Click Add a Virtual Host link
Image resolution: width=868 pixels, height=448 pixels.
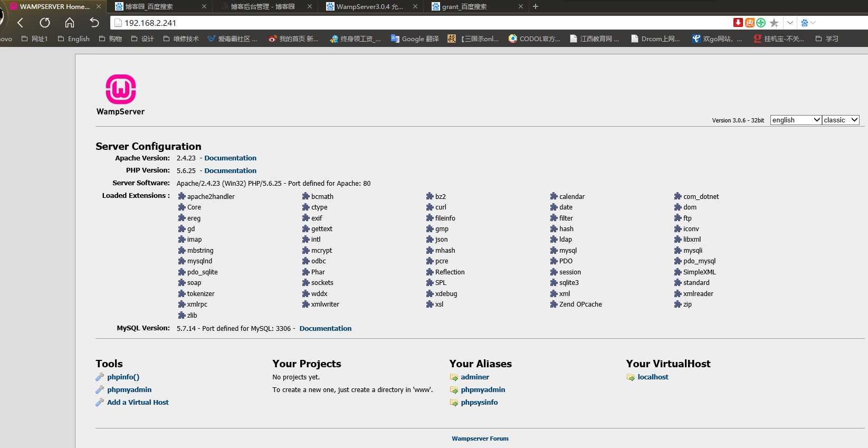(138, 402)
